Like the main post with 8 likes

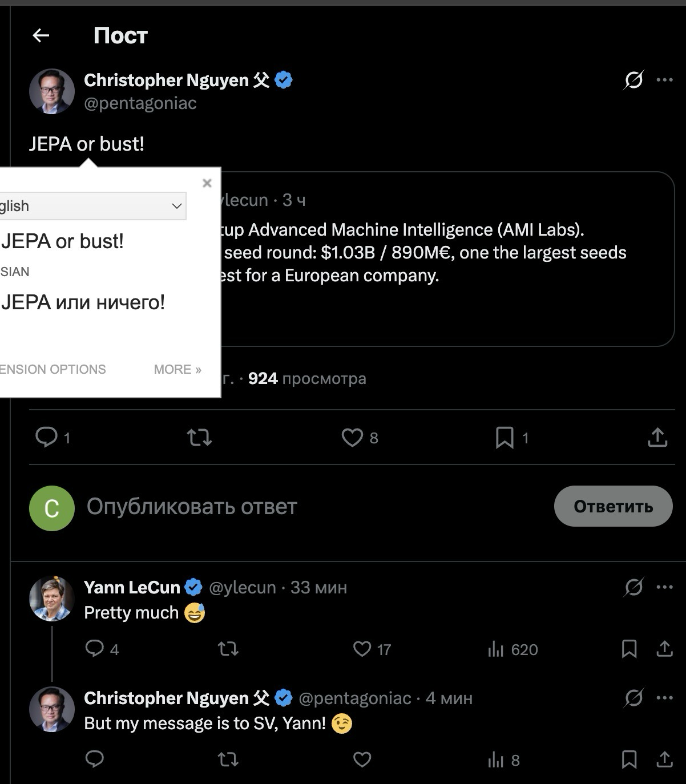pyautogui.click(x=352, y=437)
